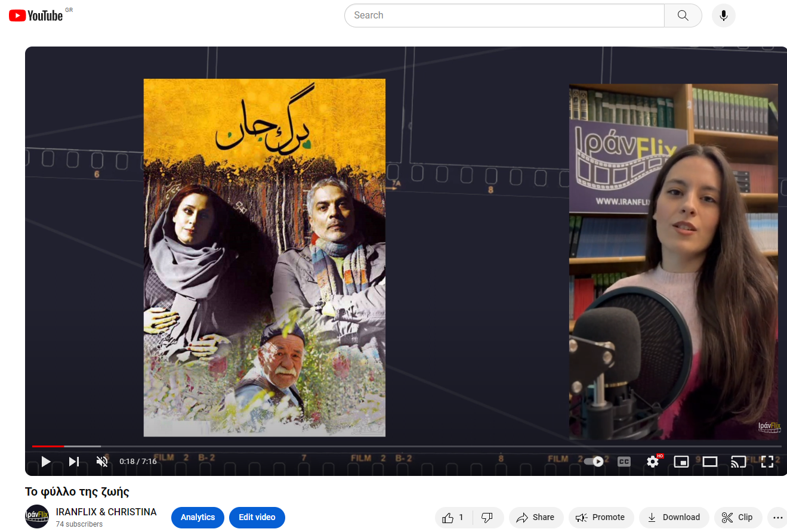This screenshot has height=532, width=787.
Task: Click the Edit video button
Action: 257,517
